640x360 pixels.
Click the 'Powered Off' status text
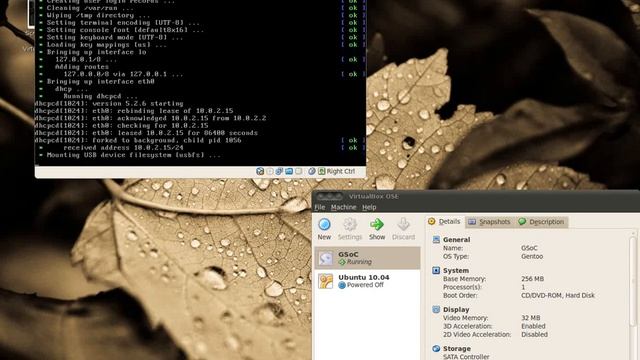[x=365, y=285]
